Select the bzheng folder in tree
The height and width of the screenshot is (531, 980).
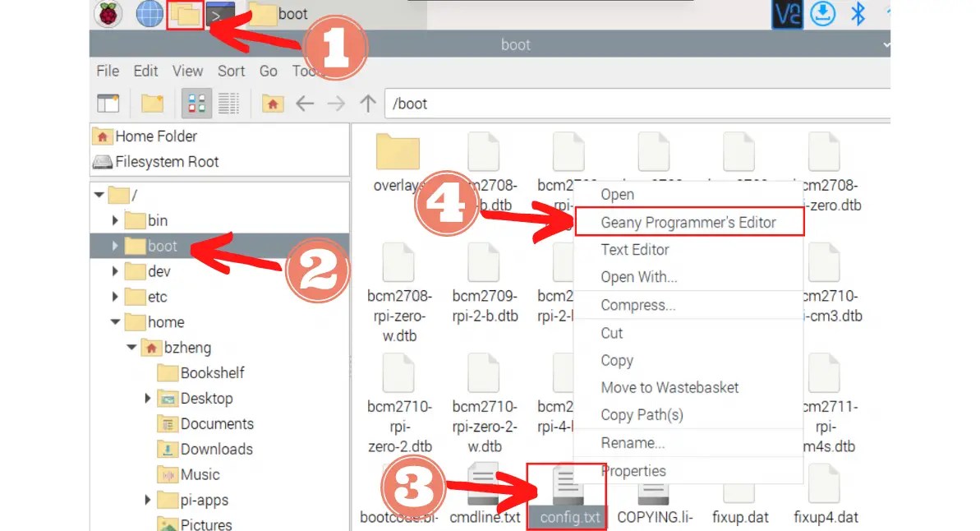click(x=177, y=347)
